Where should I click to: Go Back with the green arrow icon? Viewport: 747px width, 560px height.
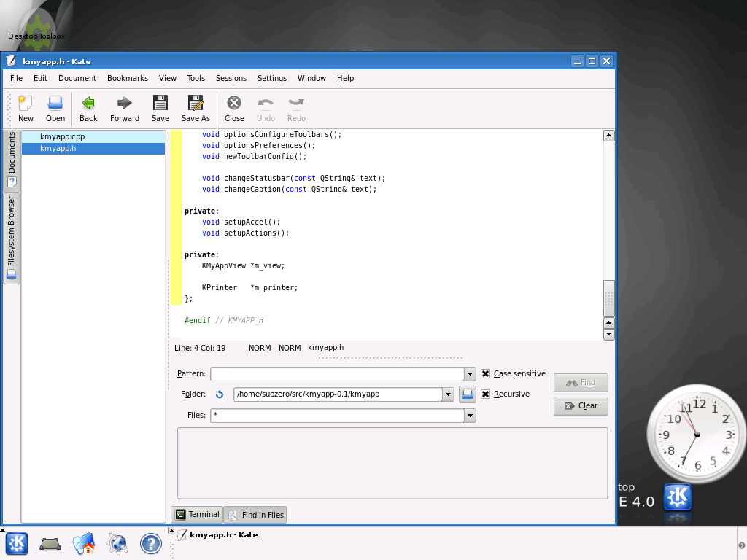coord(88,109)
